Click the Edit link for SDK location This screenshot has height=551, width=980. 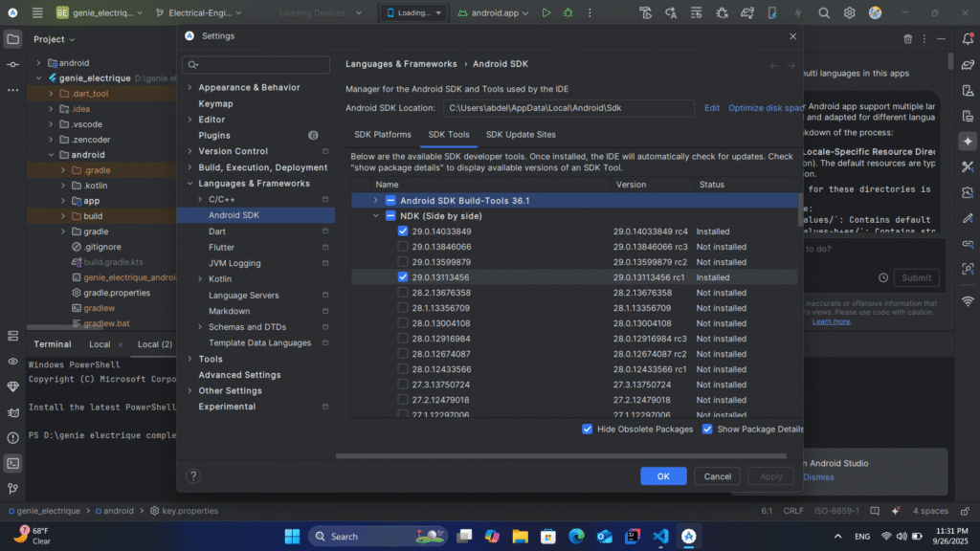click(712, 108)
